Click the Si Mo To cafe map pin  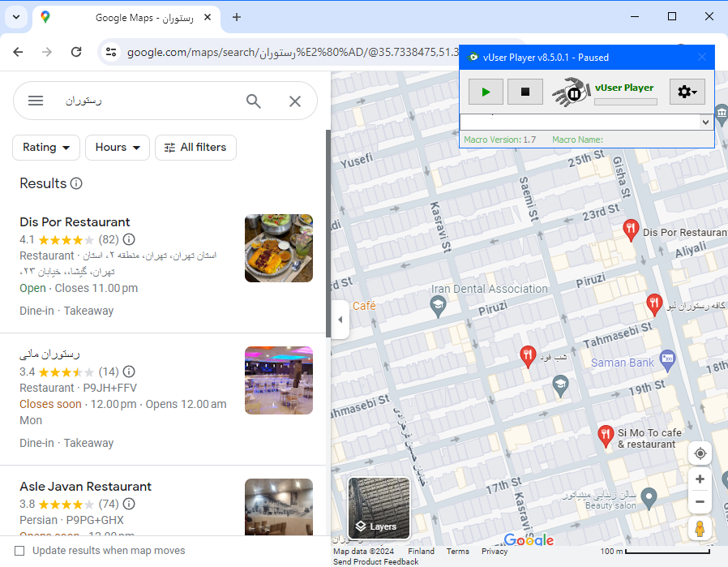[x=606, y=436]
